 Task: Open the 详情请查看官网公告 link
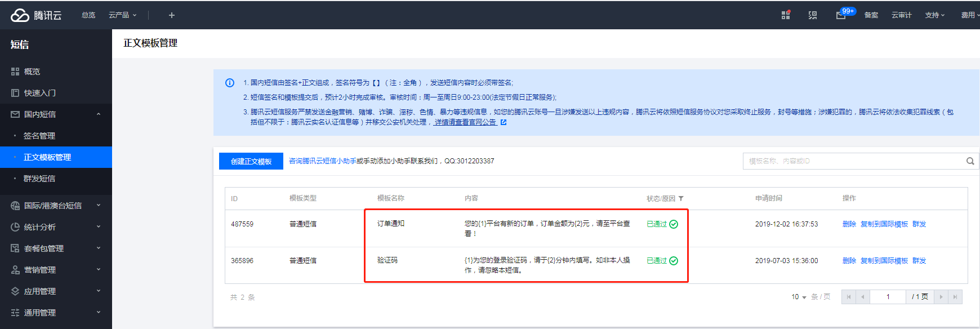(x=465, y=122)
